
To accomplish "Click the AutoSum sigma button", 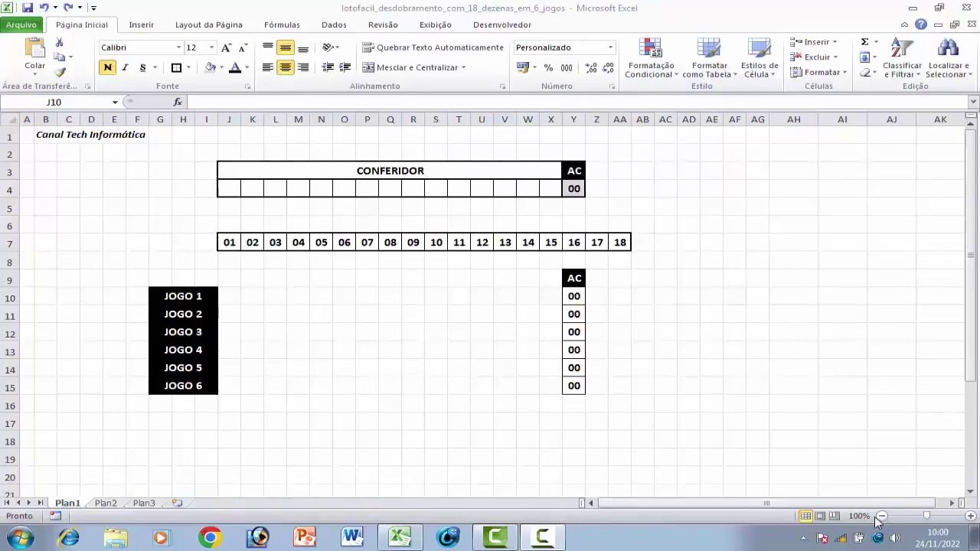I will click(x=864, y=42).
